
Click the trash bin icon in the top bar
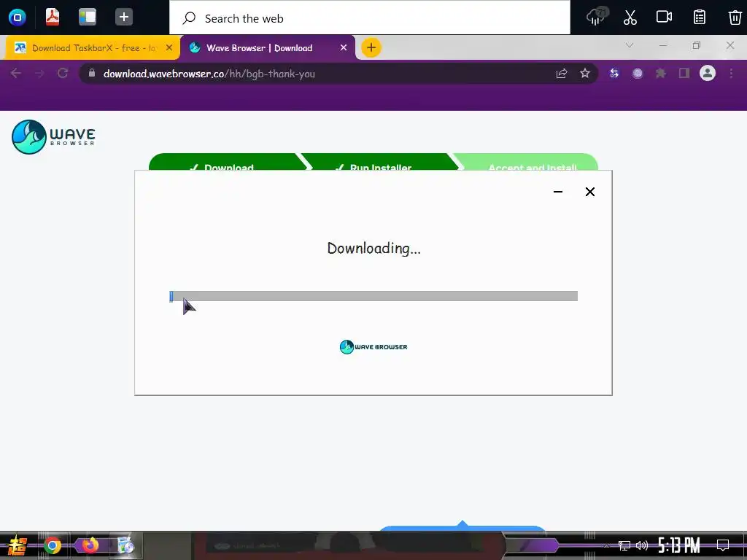point(735,17)
